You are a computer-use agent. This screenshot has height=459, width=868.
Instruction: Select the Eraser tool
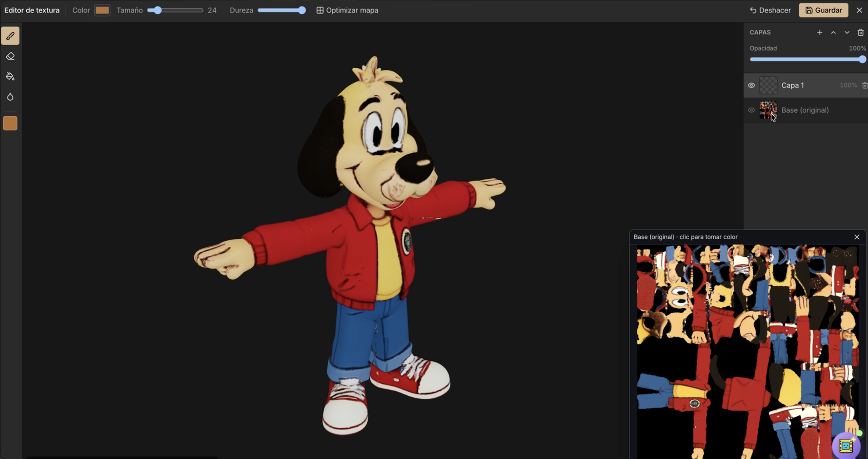(10, 56)
